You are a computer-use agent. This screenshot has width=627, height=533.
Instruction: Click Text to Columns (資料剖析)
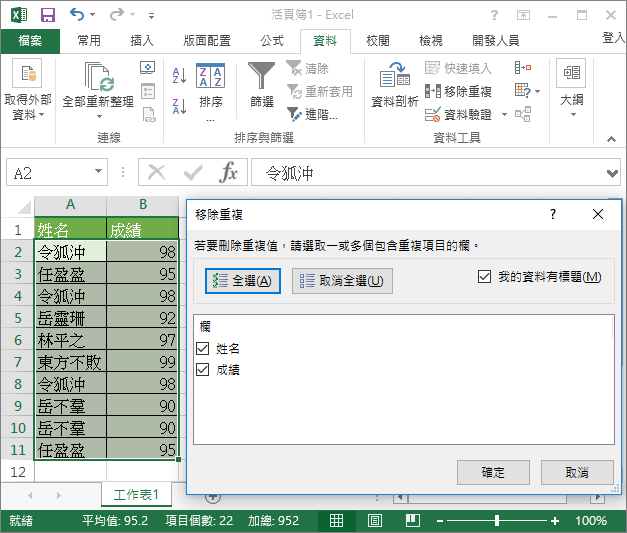[395, 85]
